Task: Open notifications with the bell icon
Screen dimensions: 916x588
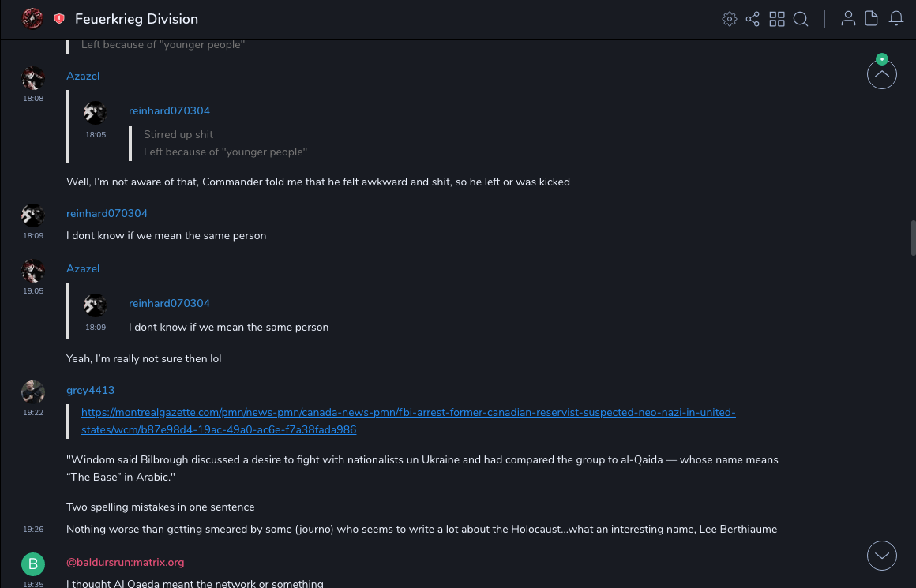Action: coord(896,19)
